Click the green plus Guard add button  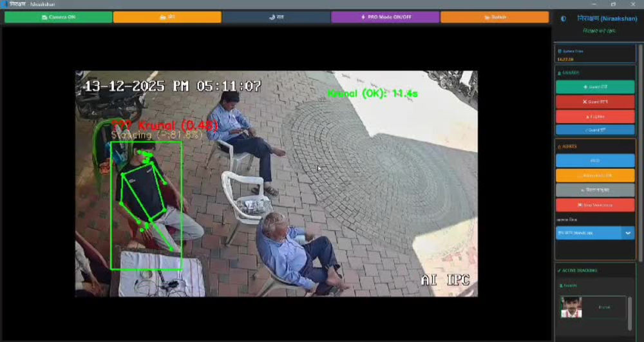pyautogui.click(x=595, y=87)
